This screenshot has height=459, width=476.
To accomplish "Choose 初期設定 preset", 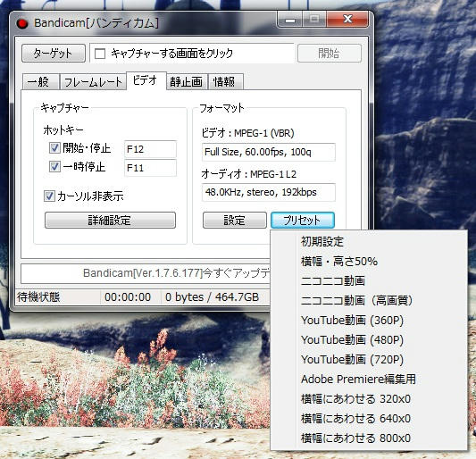I will click(x=368, y=242).
